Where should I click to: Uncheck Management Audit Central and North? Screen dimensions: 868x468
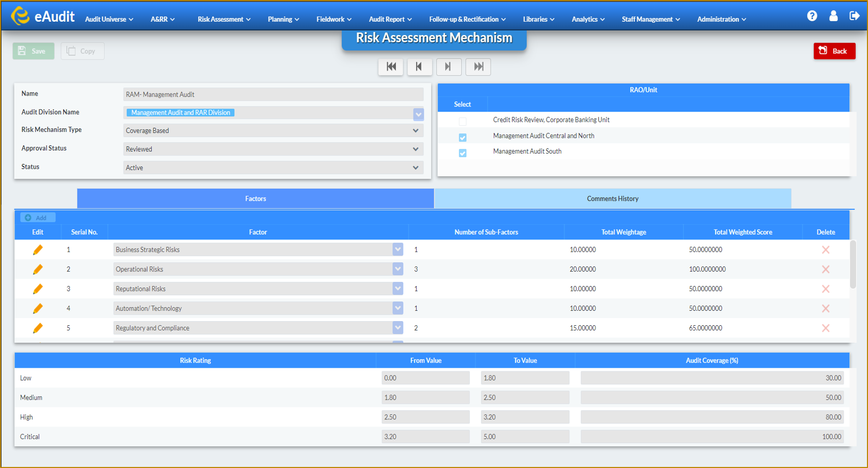click(462, 137)
